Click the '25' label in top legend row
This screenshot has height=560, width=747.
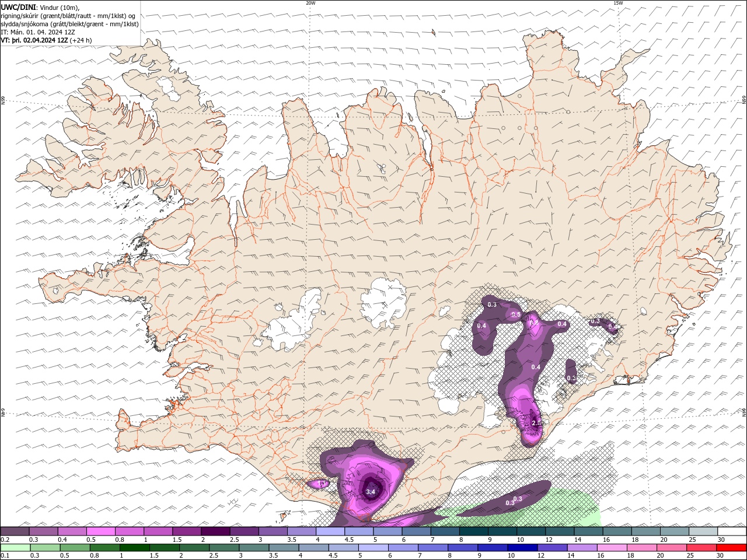(x=692, y=540)
